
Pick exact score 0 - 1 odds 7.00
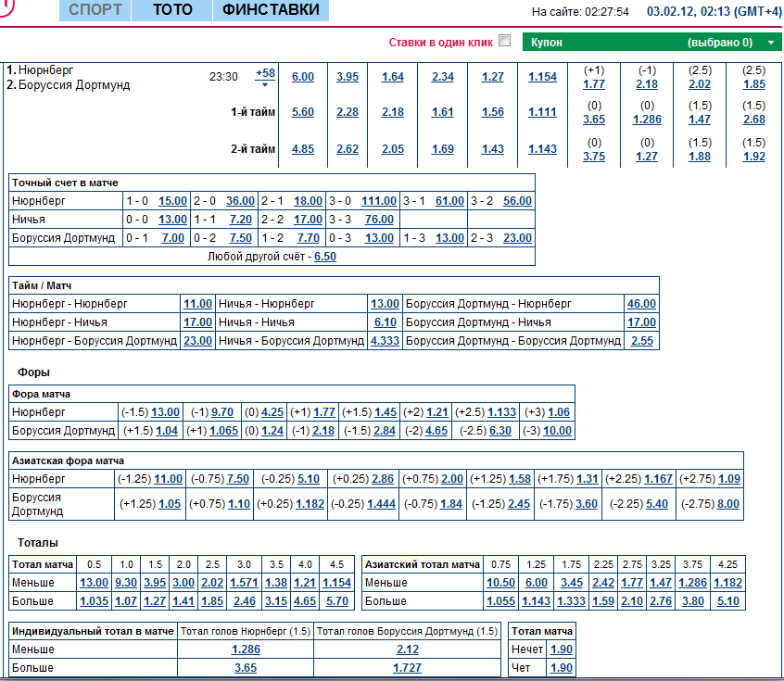pyautogui.click(x=173, y=238)
